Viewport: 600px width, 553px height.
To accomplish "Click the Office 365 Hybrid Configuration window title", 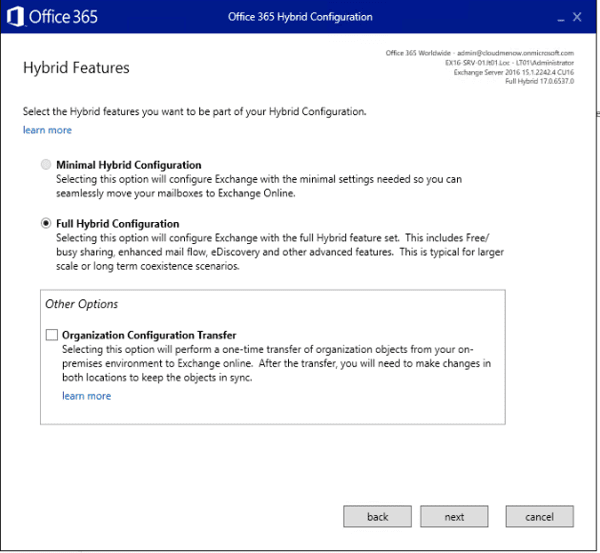I will (x=299, y=17).
